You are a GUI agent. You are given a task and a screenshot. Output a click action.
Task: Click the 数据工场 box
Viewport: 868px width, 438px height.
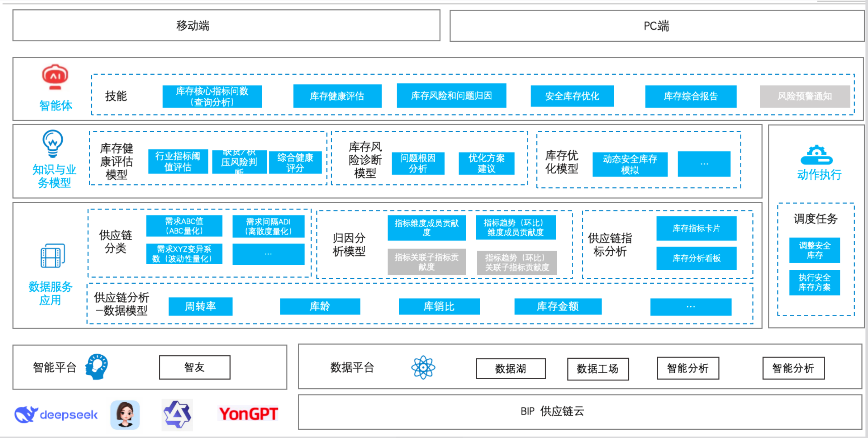598,369
